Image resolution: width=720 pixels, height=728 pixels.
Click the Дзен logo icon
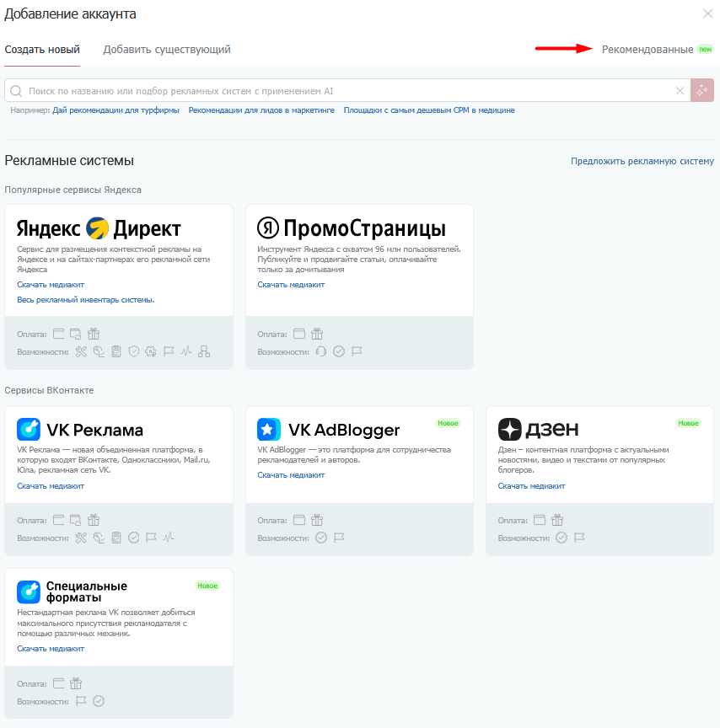click(509, 430)
